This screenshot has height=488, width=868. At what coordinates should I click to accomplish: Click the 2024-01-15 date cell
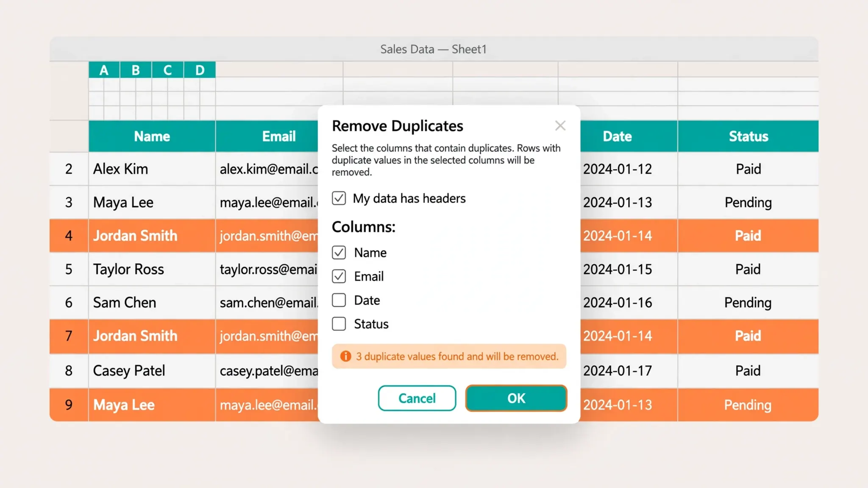pos(629,269)
